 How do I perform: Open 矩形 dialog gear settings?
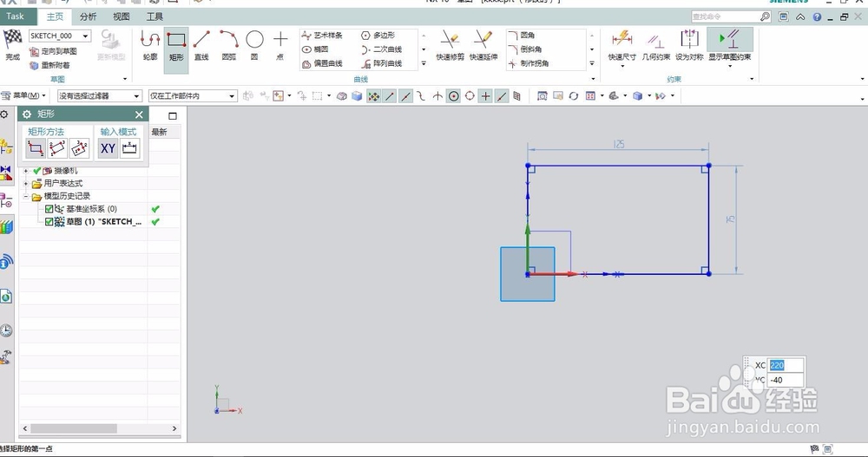(x=27, y=114)
